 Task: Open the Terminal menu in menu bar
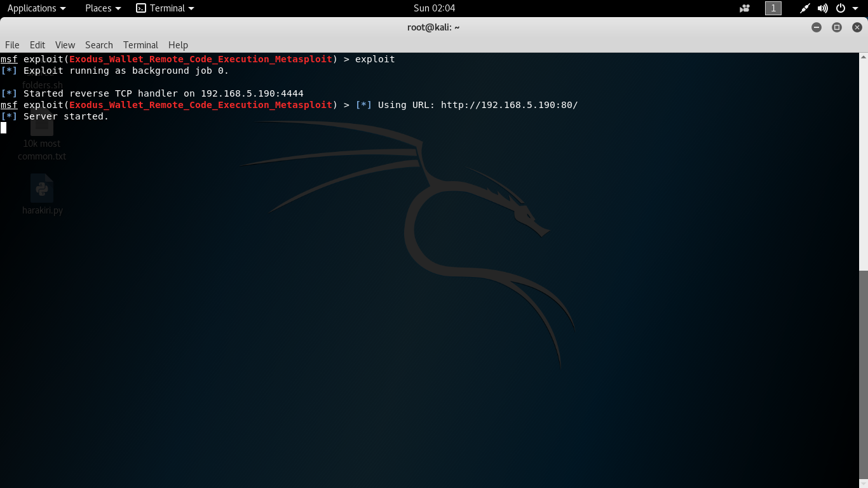(140, 45)
